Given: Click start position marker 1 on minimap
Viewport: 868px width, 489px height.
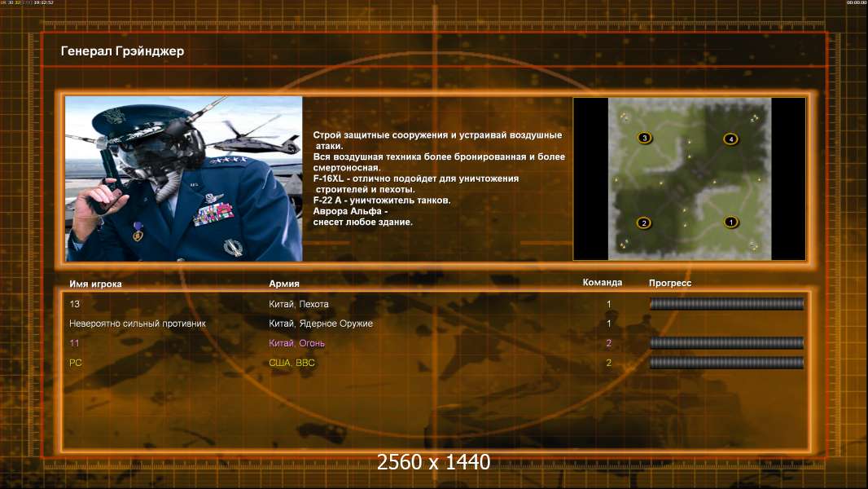Looking at the screenshot, I should point(730,222).
